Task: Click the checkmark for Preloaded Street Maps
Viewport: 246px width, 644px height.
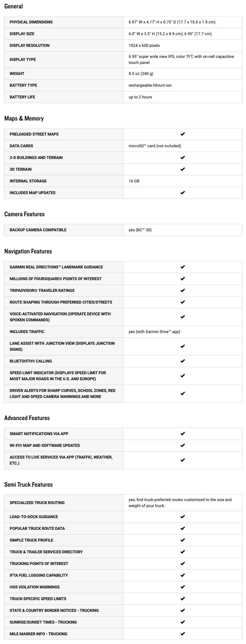Action: (182, 134)
